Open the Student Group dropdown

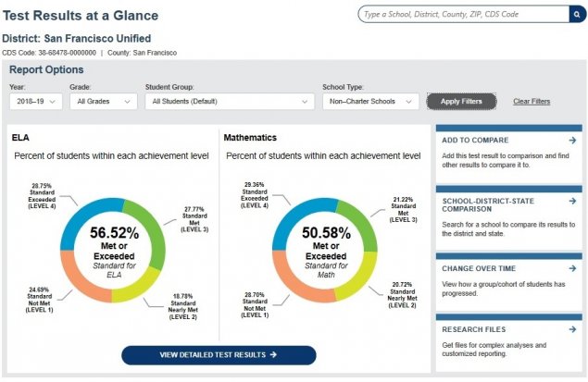(x=229, y=101)
